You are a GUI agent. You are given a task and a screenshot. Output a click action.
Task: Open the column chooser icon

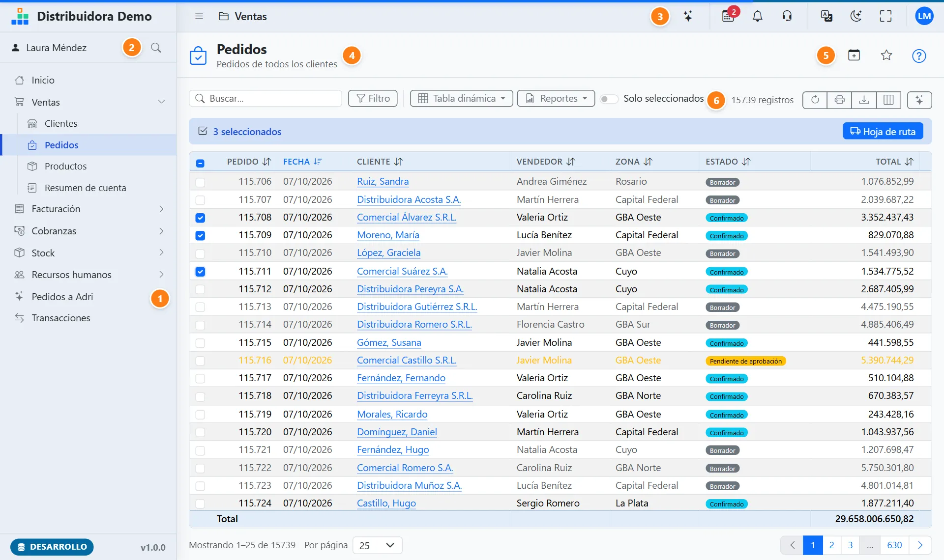click(x=888, y=100)
